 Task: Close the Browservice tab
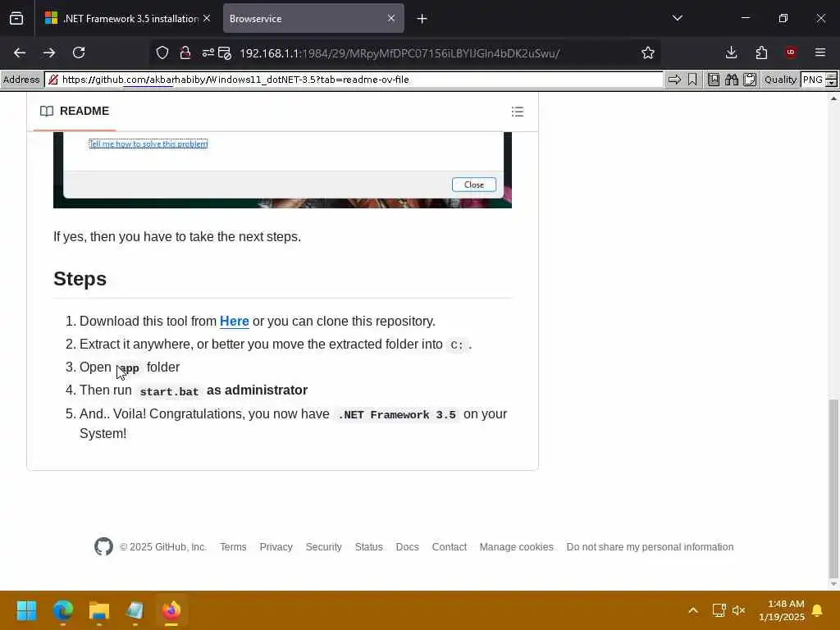391,18
